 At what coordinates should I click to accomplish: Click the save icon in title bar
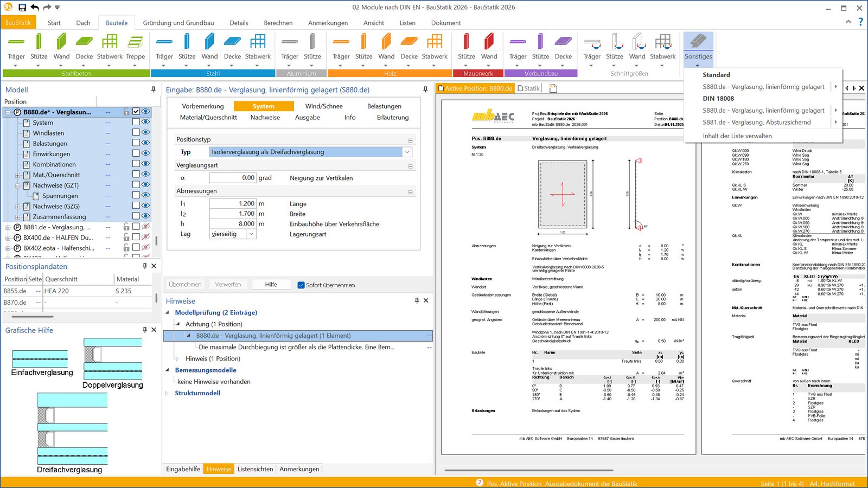coord(22,8)
